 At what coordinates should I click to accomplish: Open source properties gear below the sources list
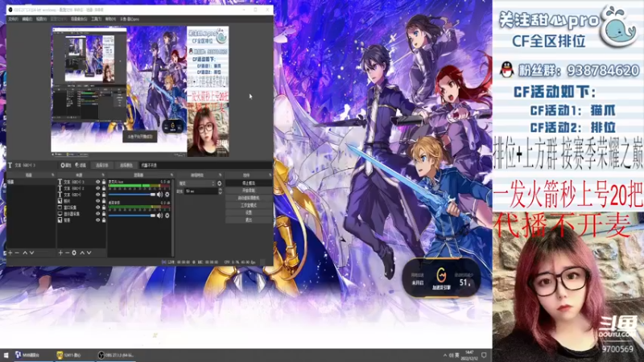tap(74, 253)
